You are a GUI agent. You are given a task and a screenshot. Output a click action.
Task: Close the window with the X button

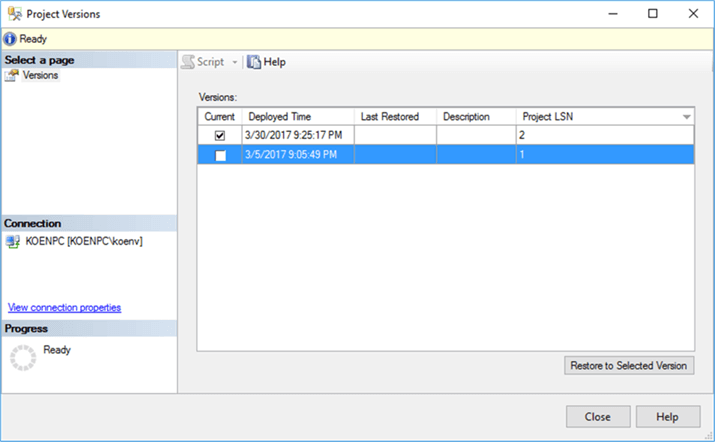[693, 14]
